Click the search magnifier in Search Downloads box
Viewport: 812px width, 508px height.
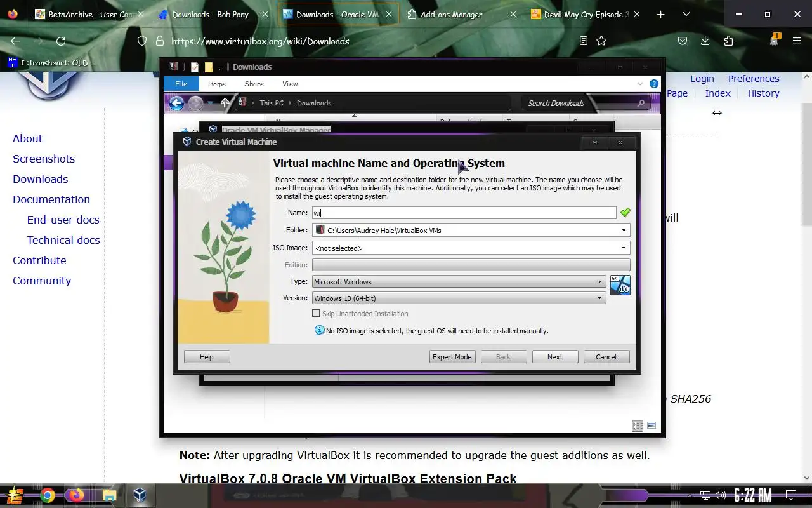641,103
